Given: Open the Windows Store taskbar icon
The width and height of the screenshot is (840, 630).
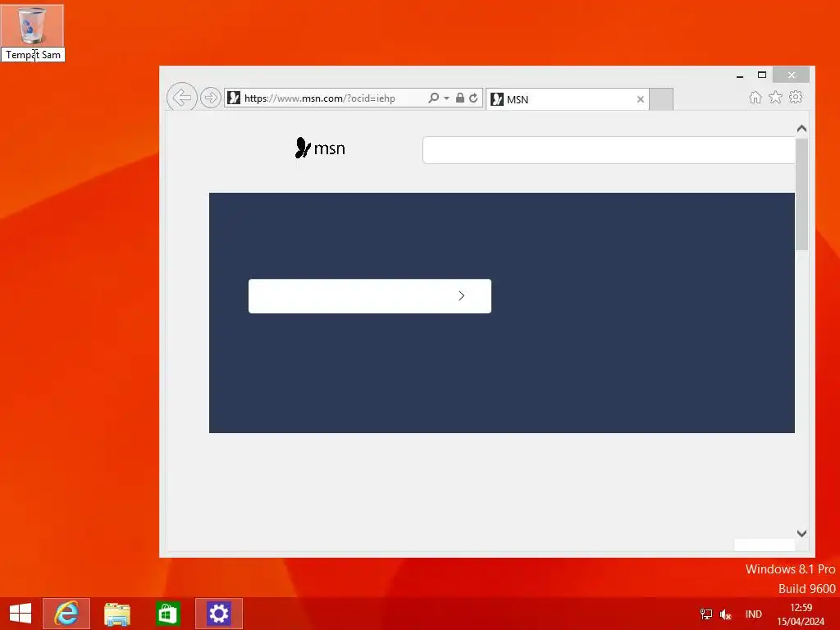Looking at the screenshot, I should (x=167, y=614).
